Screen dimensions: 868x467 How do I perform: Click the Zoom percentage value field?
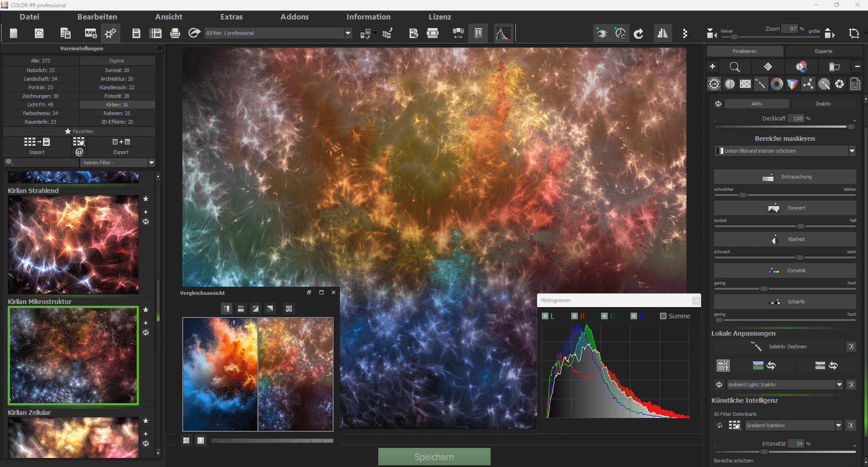[790, 29]
